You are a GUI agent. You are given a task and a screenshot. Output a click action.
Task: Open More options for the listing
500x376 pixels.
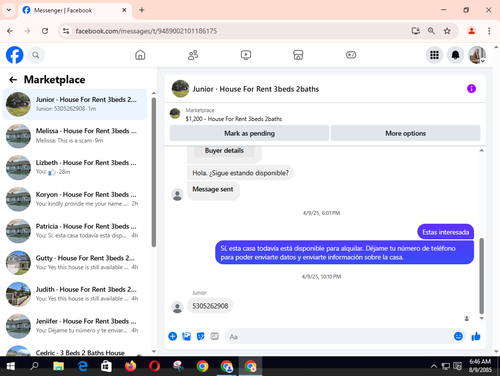[x=405, y=133]
